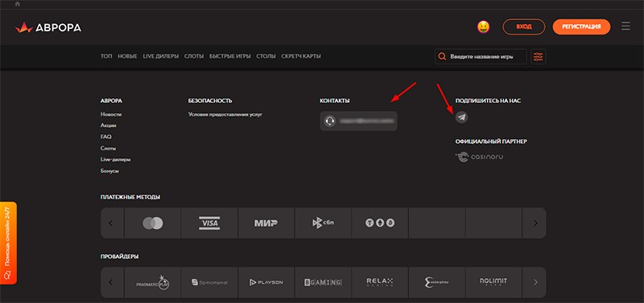
Task: Open the FAQ footer link
Action: point(105,137)
